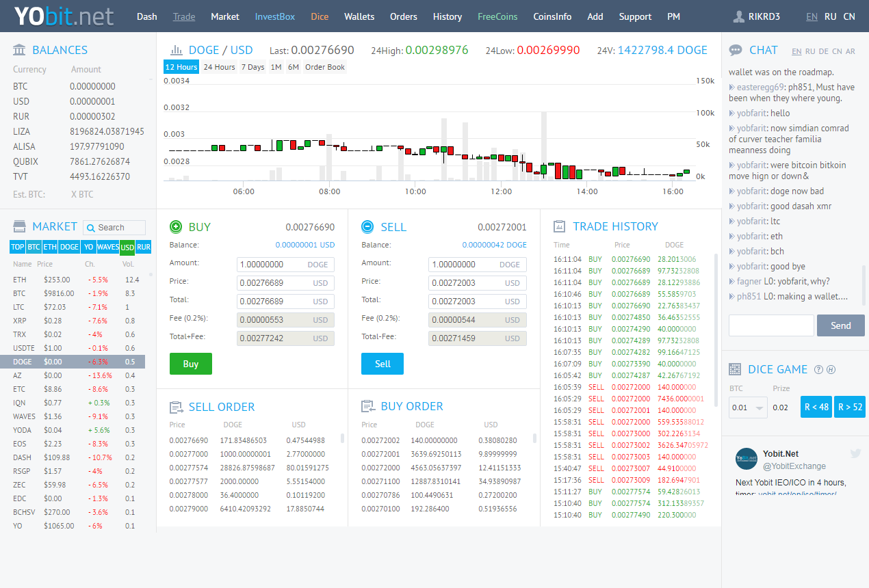This screenshot has width=869, height=588.
Task: Focus the chat message input box
Action: click(x=771, y=325)
